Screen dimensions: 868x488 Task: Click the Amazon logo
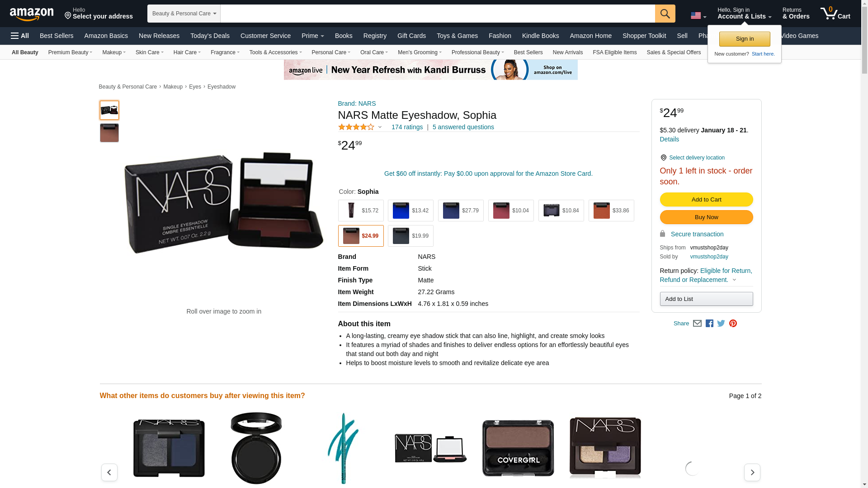[31, 14]
